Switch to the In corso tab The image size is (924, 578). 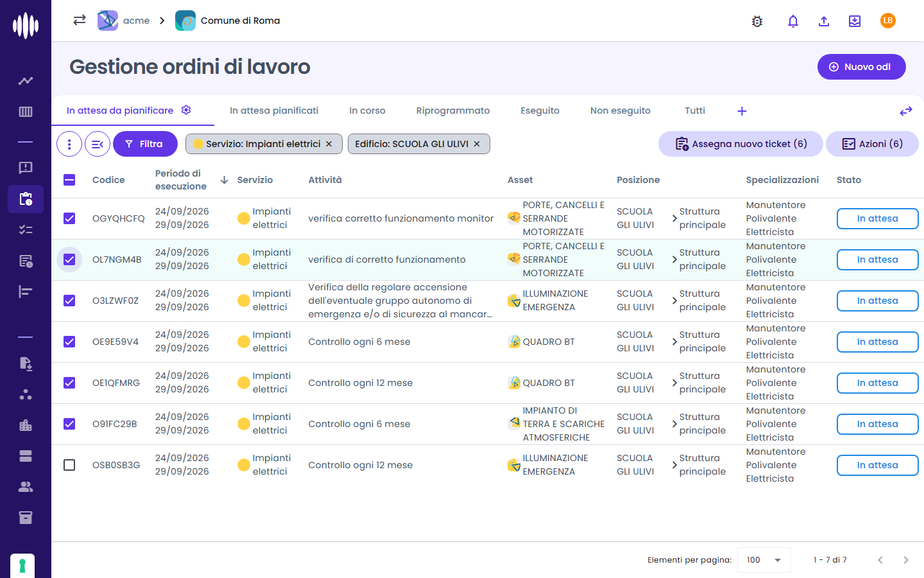[367, 110]
